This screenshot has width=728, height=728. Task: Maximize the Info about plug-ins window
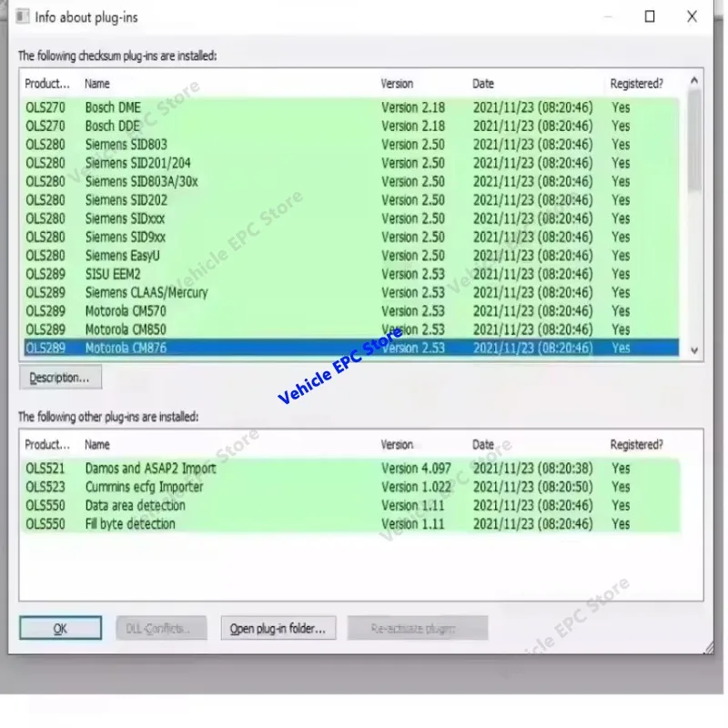click(650, 16)
